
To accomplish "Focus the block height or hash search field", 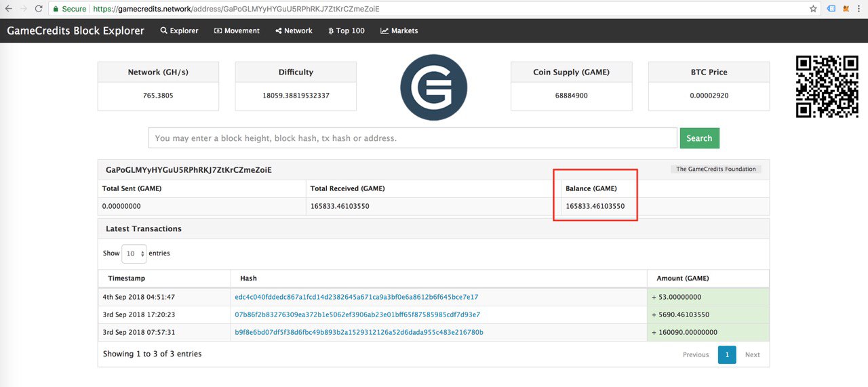I will click(x=412, y=138).
